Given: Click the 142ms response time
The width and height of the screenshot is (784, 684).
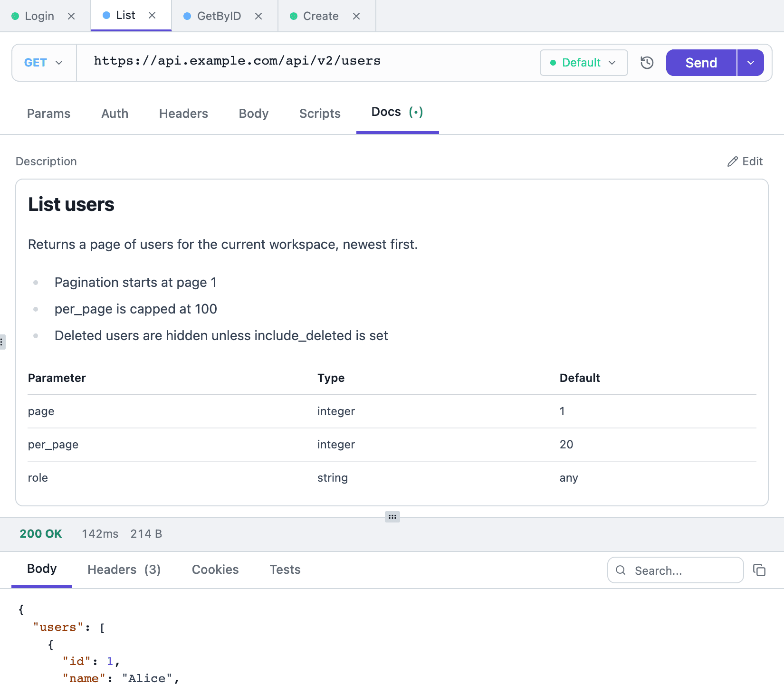Looking at the screenshot, I should (100, 534).
